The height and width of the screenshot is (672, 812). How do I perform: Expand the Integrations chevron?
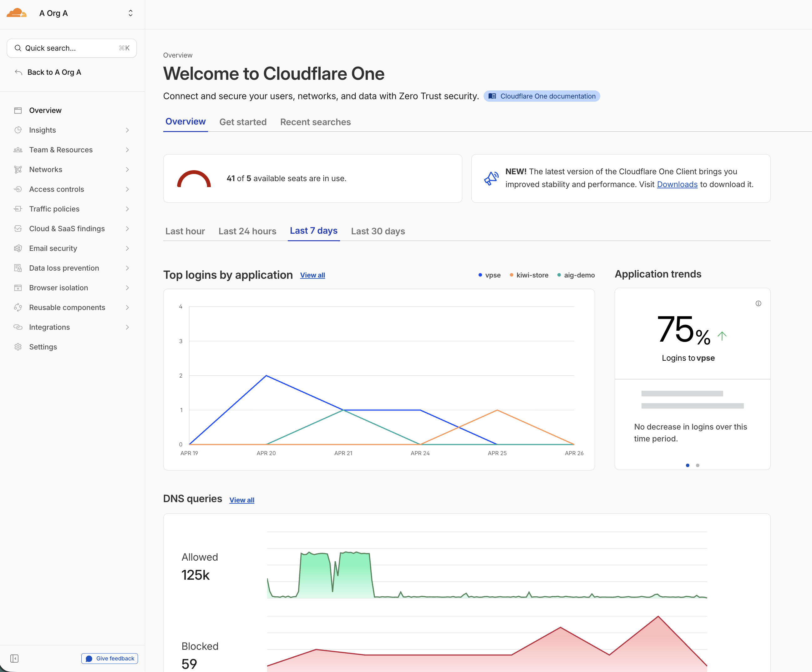pos(127,328)
